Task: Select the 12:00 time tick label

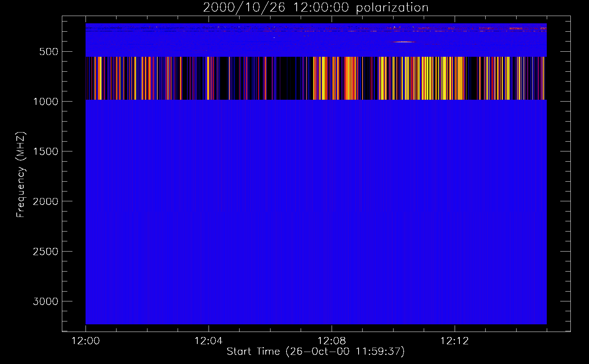Action: click(86, 341)
